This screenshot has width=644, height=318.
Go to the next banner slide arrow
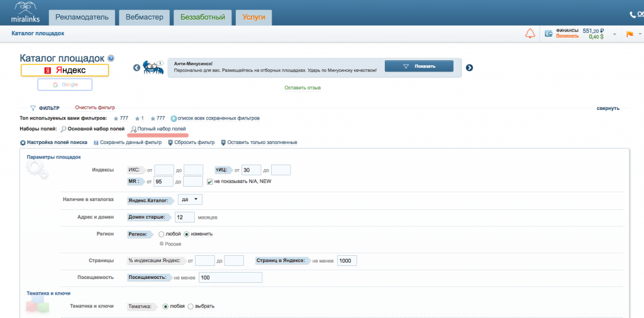tap(469, 68)
